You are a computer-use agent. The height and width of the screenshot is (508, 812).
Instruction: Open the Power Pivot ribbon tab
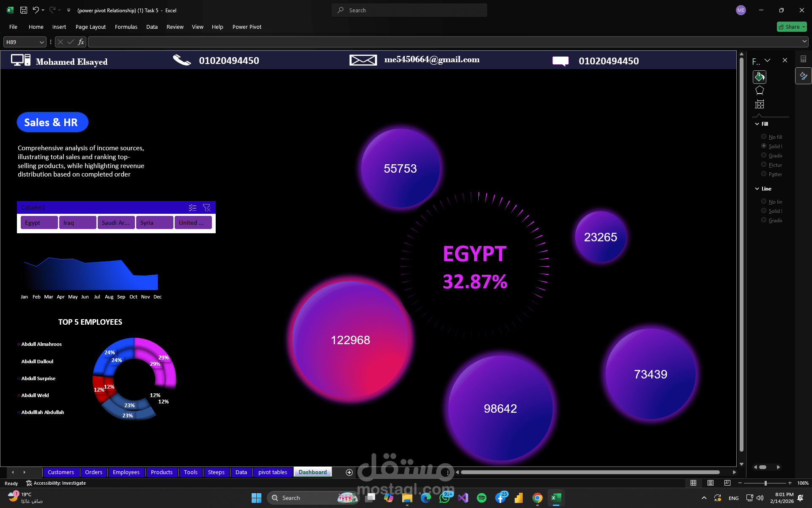pyautogui.click(x=247, y=27)
